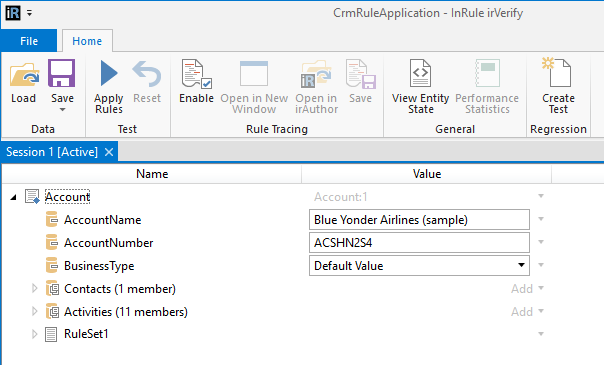Click the RuleSet1 ruleset icon
The image size is (604, 365).
click(51, 334)
